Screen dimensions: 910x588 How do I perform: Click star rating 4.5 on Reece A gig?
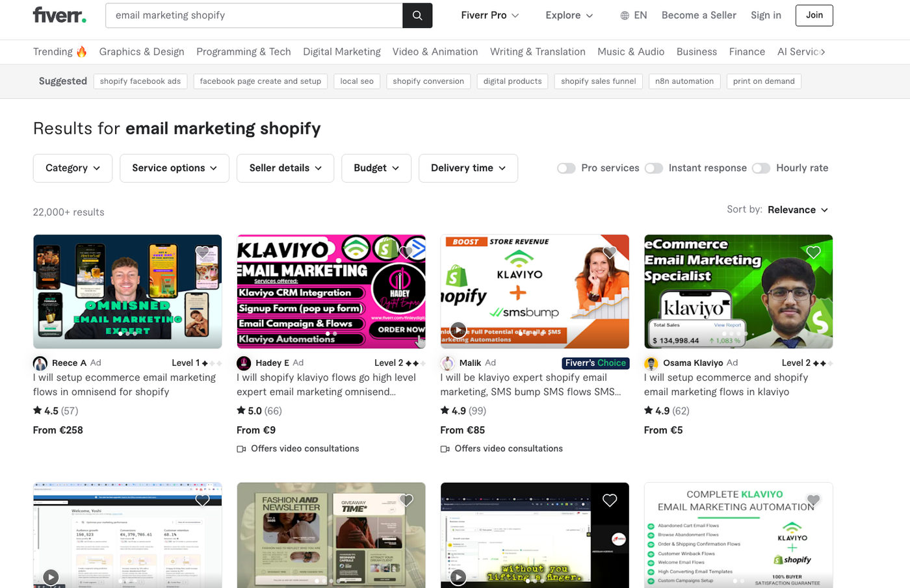pyautogui.click(x=45, y=411)
